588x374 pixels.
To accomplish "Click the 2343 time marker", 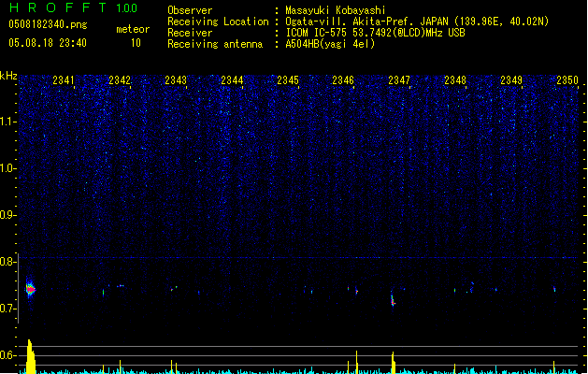I will pos(176,80).
